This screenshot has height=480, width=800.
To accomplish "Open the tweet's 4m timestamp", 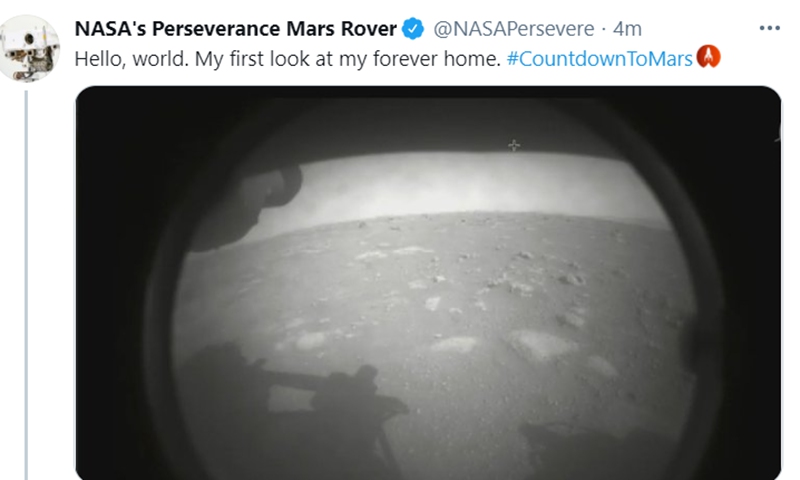I will click(627, 29).
